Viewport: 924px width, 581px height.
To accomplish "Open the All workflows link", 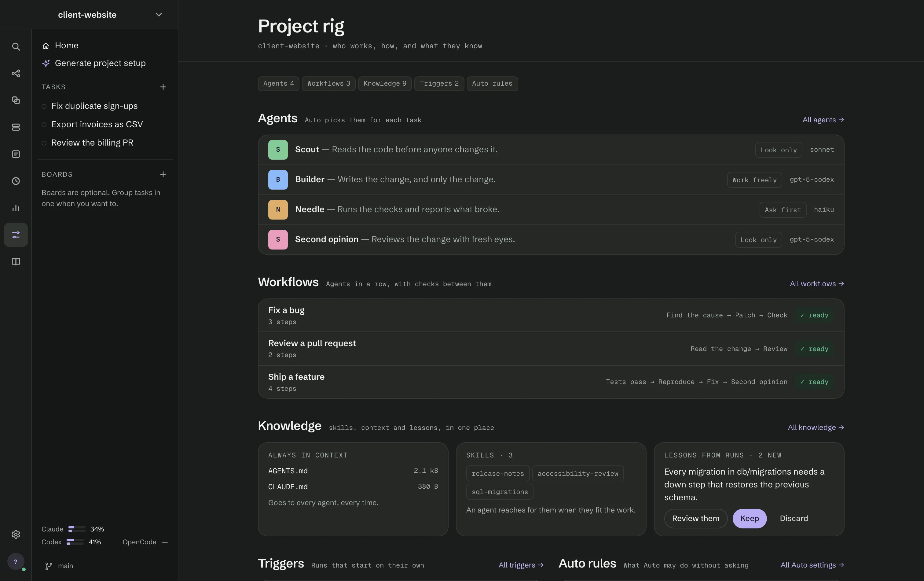I will pyautogui.click(x=816, y=284).
